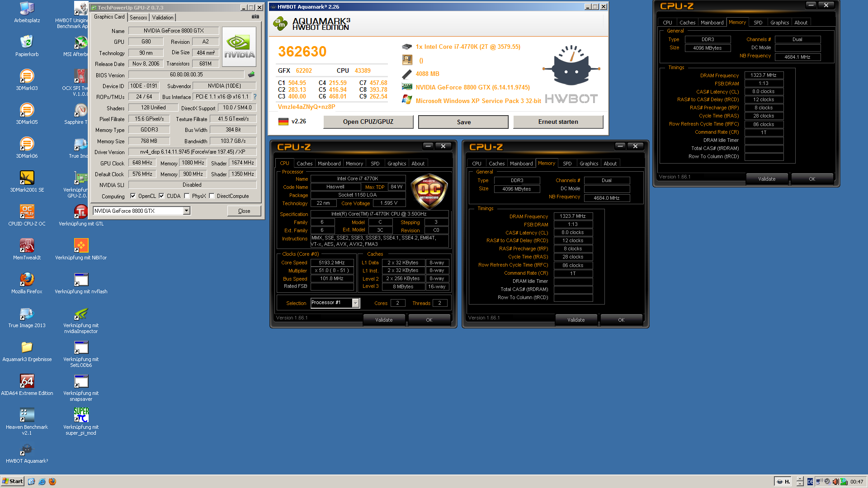Click Validate in the left CPU-Z window
The width and height of the screenshot is (868, 488).
click(384, 320)
